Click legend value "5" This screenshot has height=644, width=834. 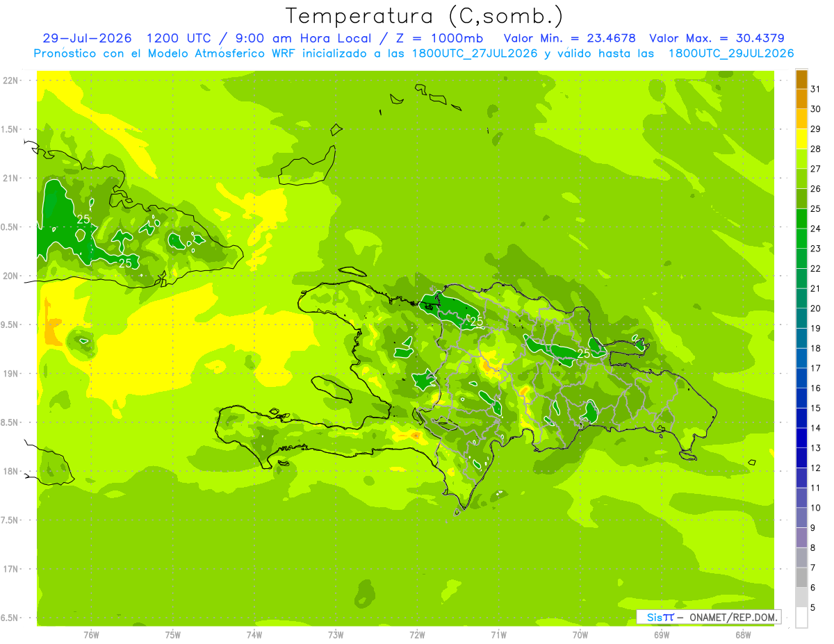[813, 608]
